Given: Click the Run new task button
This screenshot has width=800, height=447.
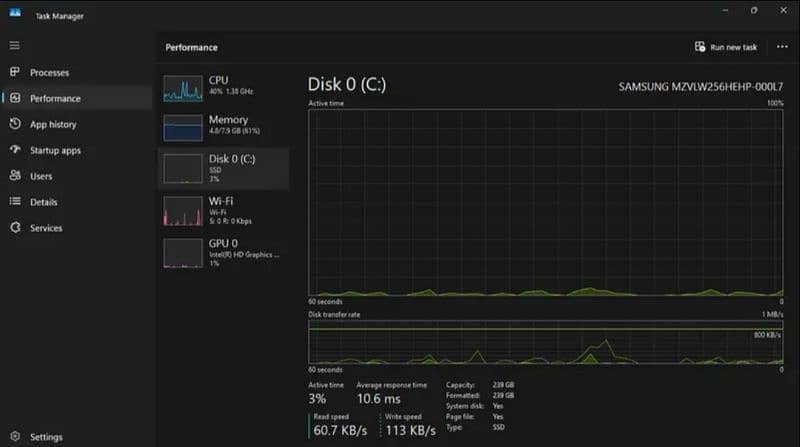Looking at the screenshot, I should point(727,47).
